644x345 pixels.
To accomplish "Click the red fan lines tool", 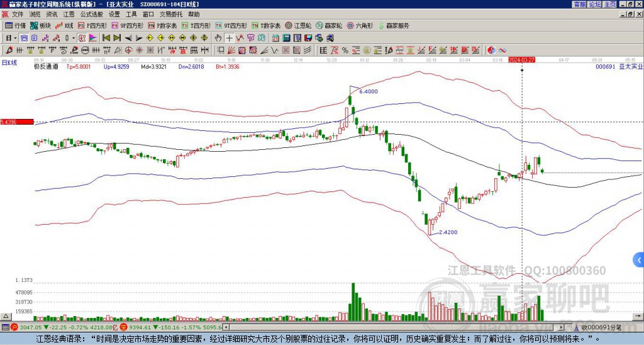I will [x=231, y=50].
